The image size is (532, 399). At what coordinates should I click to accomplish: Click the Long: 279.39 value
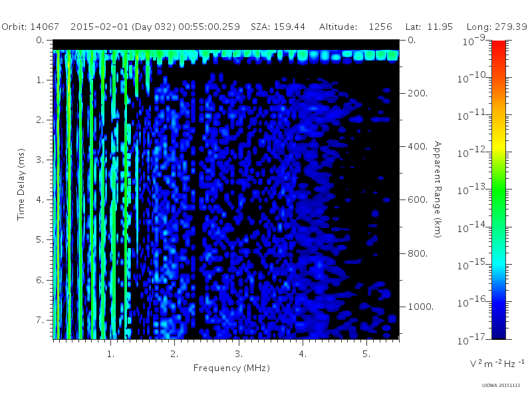tap(497, 27)
